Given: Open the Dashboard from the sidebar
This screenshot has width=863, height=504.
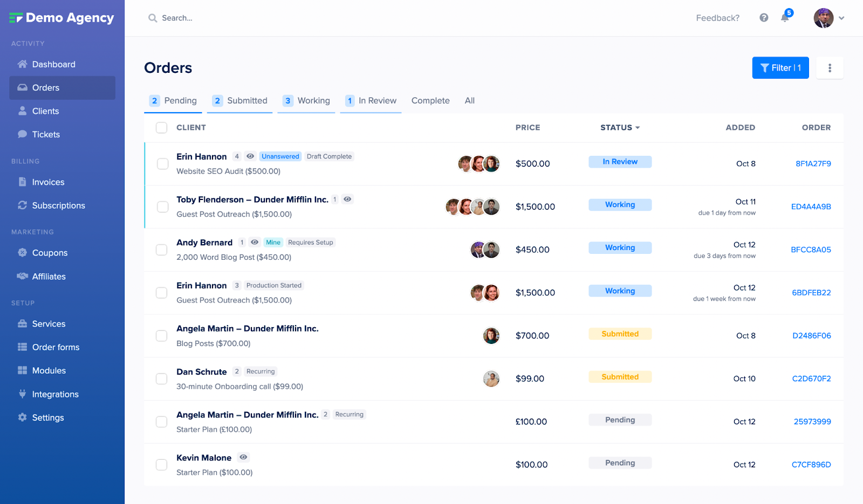Looking at the screenshot, I should (x=53, y=64).
